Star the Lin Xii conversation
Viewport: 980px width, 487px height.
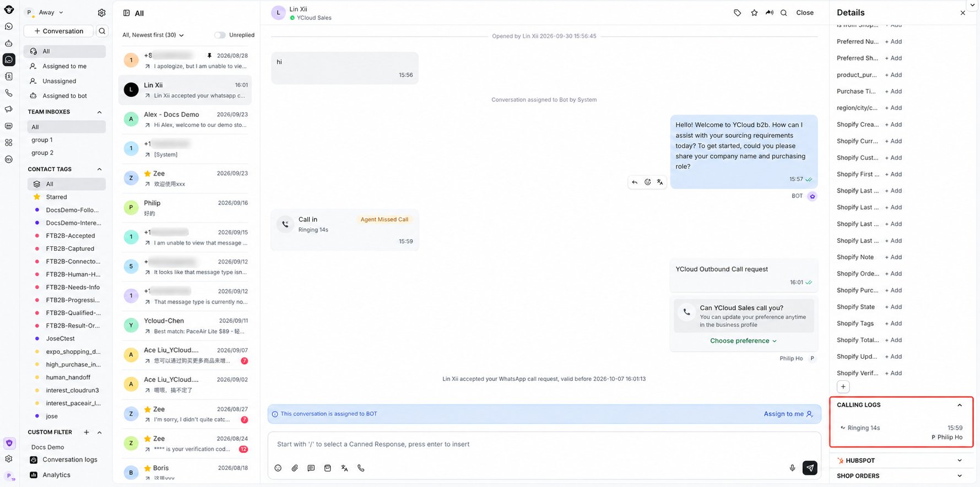coord(754,13)
